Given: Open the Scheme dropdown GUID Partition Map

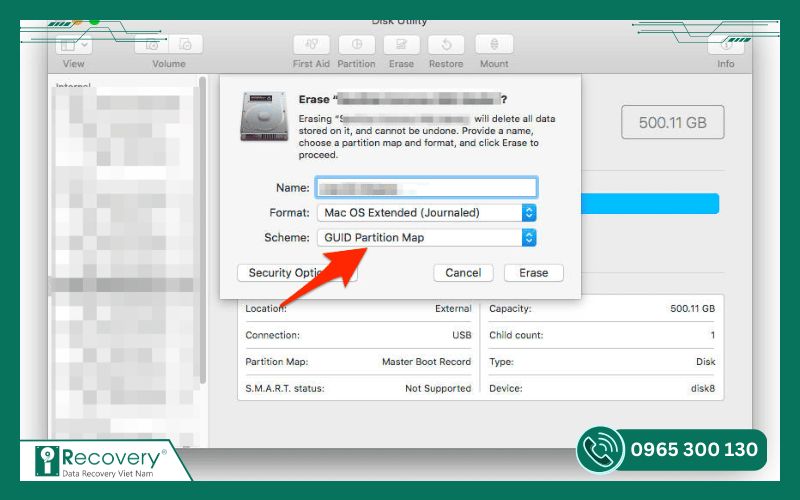Looking at the screenshot, I should tap(427, 237).
